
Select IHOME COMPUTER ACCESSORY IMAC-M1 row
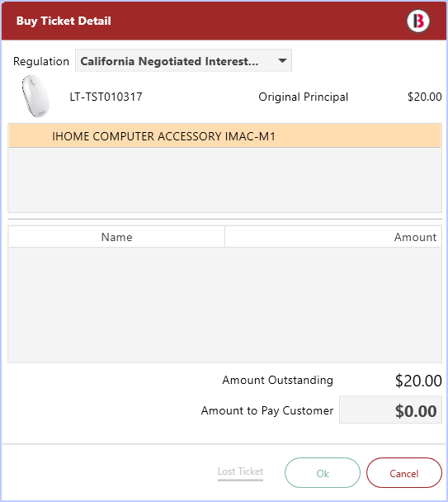tap(224, 136)
